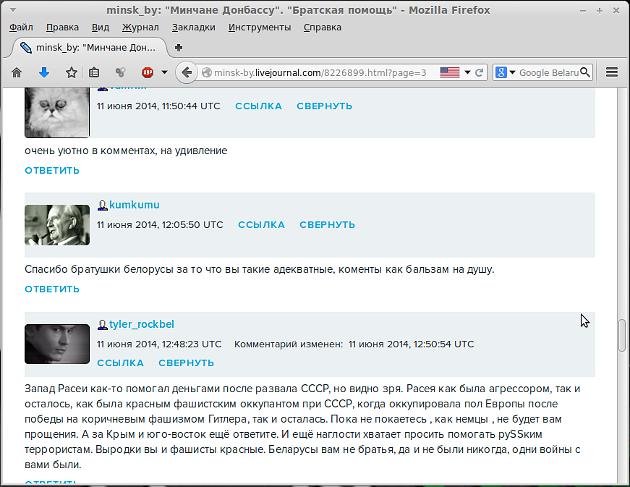Image resolution: width=630 pixels, height=487 pixels.
Task: Open the Закладки menu
Action: point(192,27)
